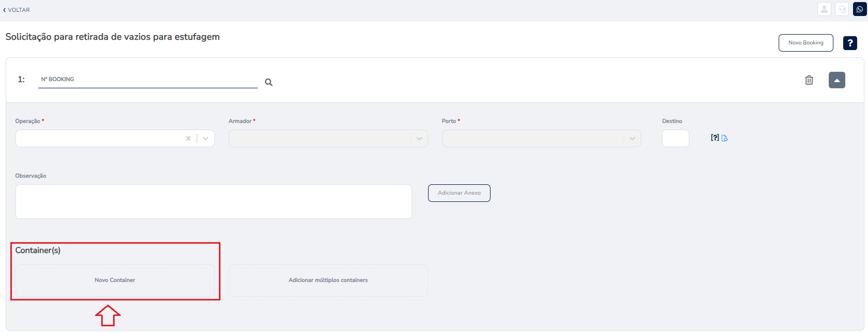
Task: Focus the Observação text area
Action: 213,201
